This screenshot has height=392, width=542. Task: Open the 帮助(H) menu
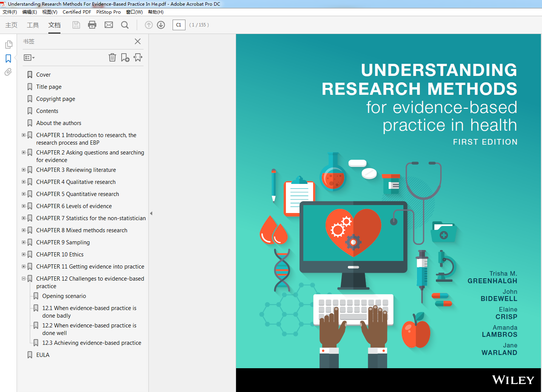(x=156, y=12)
